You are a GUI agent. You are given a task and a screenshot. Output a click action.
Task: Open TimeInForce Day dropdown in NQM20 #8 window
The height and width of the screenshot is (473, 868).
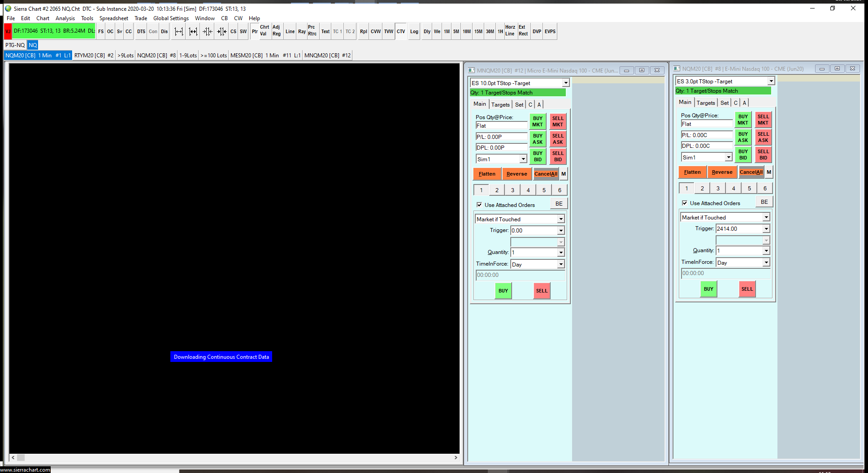(x=766, y=262)
